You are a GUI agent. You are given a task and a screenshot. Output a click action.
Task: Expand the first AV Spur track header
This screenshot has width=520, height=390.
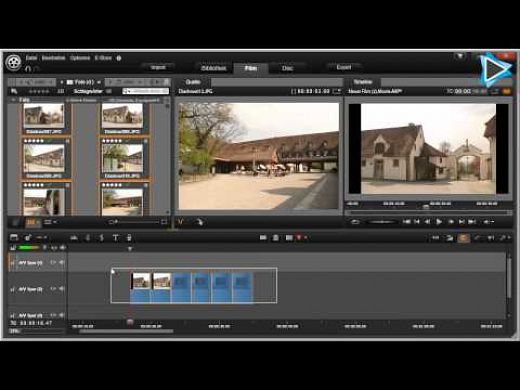(x=13, y=263)
